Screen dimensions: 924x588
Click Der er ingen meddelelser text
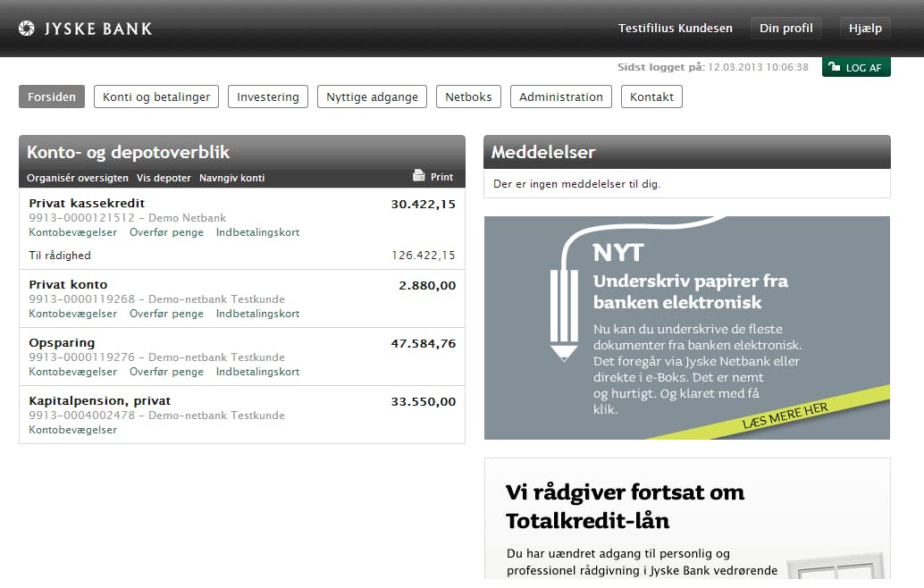(x=577, y=184)
